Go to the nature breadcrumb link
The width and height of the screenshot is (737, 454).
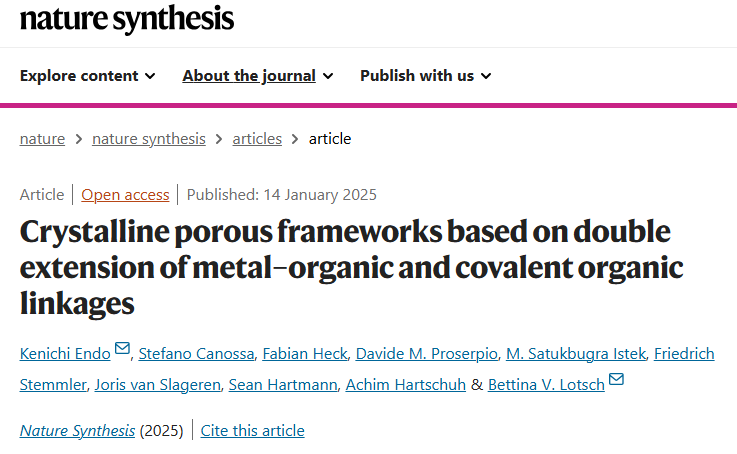coord(42,139)
